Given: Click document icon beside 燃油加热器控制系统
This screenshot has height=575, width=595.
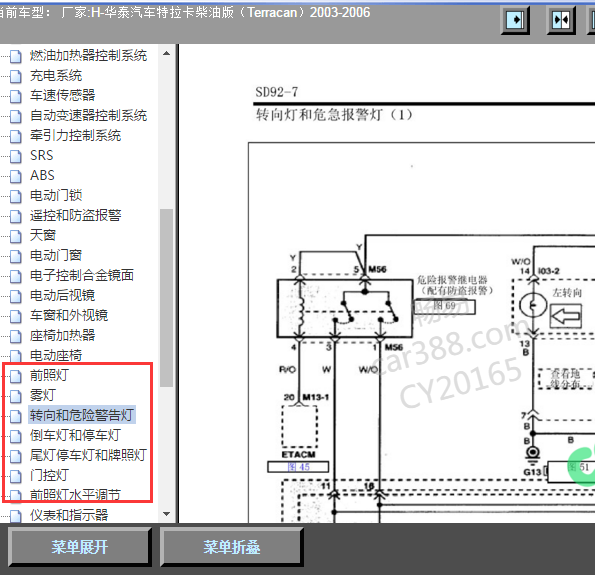Looking at the screenshot, I should pos(16,56).
